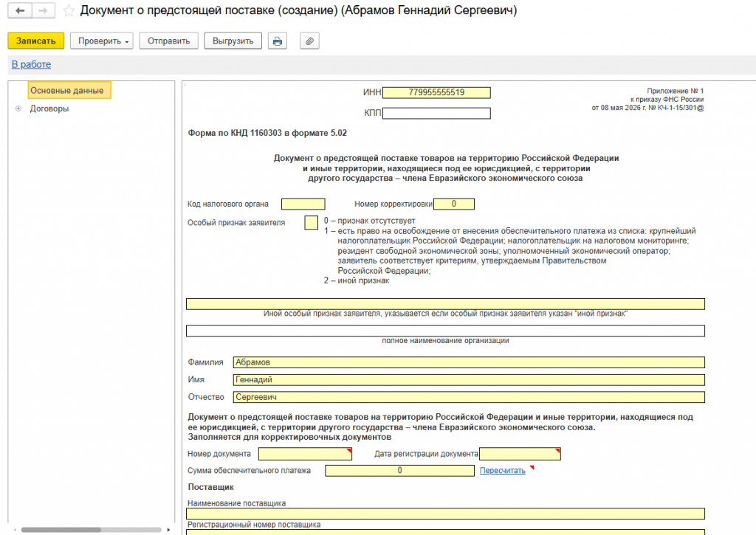Click the sidebar scrollbar right arrow

168,530
